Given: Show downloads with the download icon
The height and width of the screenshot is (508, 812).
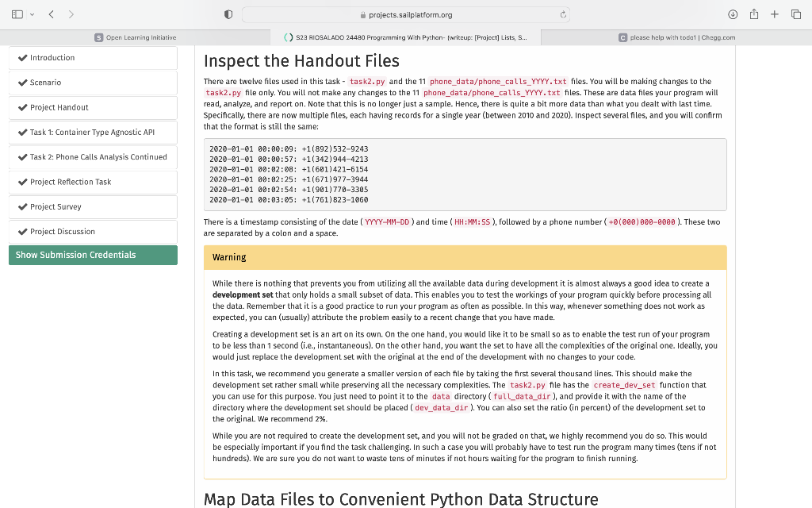Looking at the screenshot, I should pos(732,14).
